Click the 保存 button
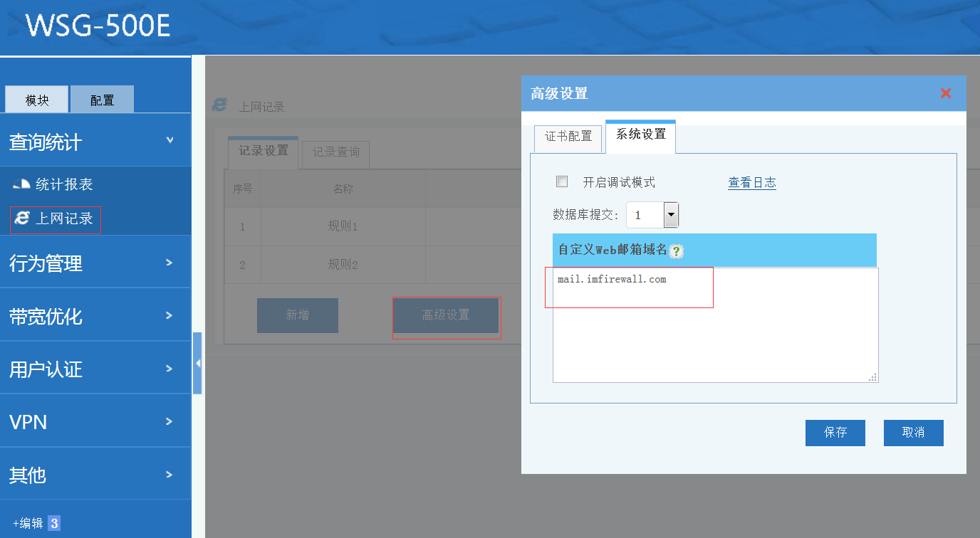 coord(835,433)
